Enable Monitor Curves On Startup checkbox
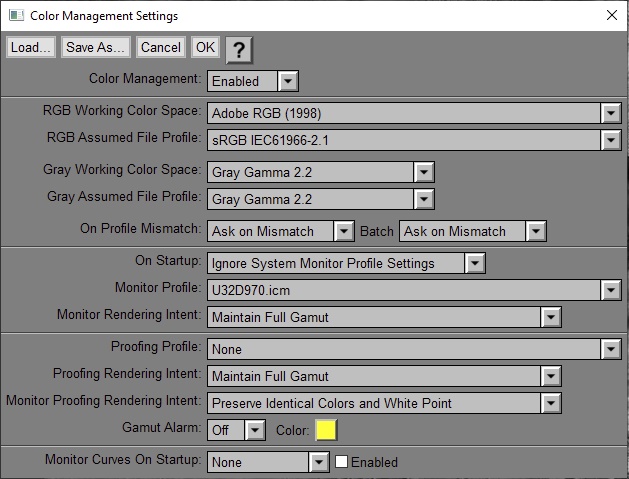 (x=341, y=462)
